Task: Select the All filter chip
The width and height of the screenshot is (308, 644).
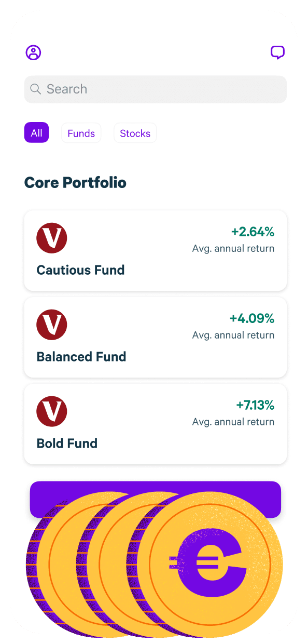Action: [x=36, y=133]
